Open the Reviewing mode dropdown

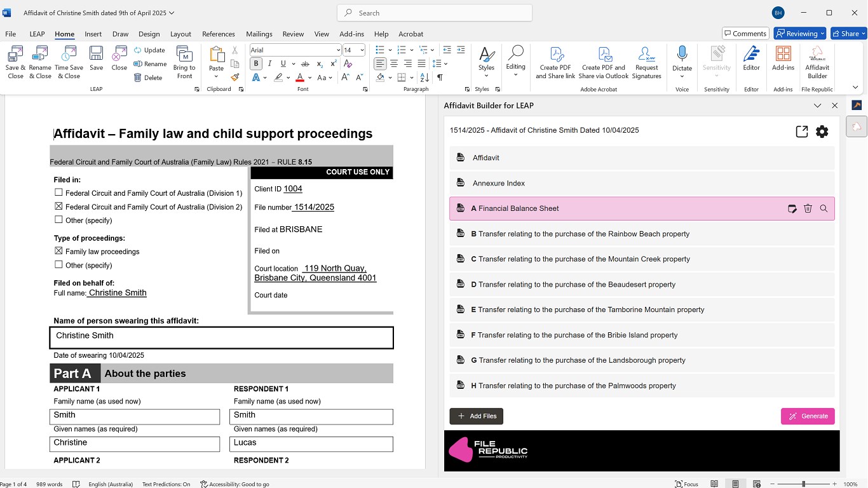[799, 34]
